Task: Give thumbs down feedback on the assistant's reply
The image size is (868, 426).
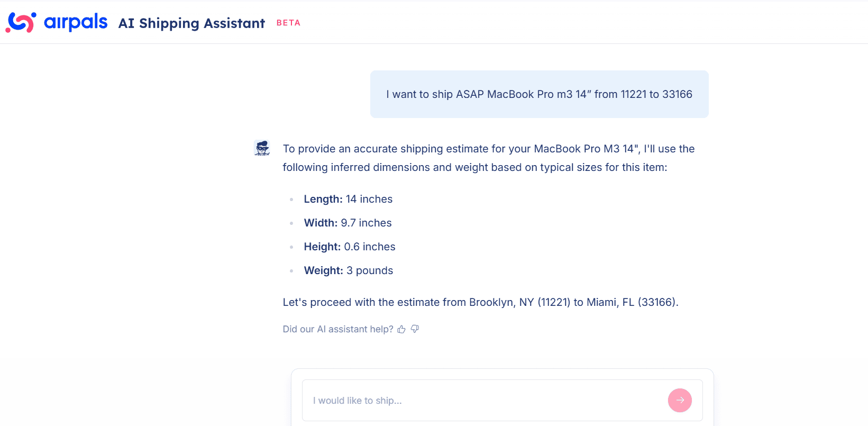Action: (415, 329)
